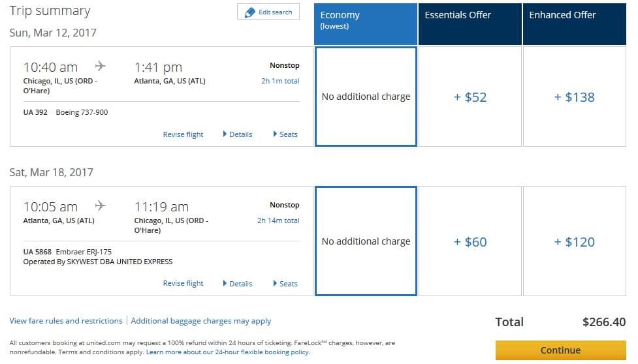Select the Economy (lowest) column header

point(366,24)
